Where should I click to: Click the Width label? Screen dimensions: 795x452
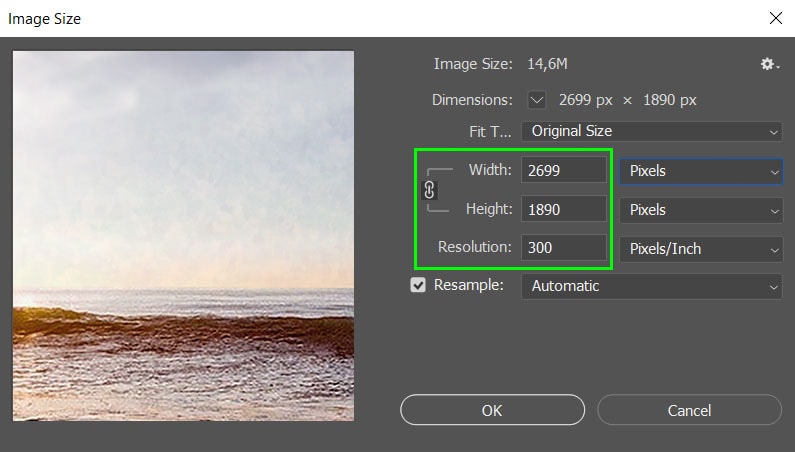tap(490, 169)
